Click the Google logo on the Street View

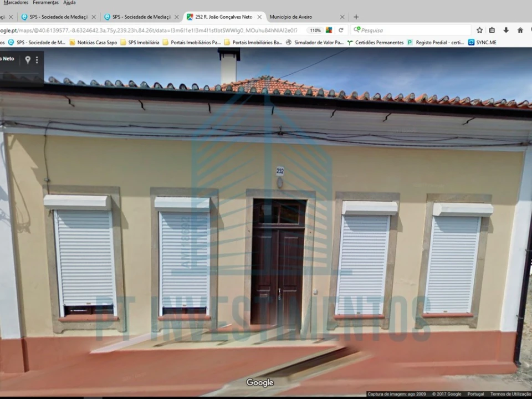coord(260,382)
